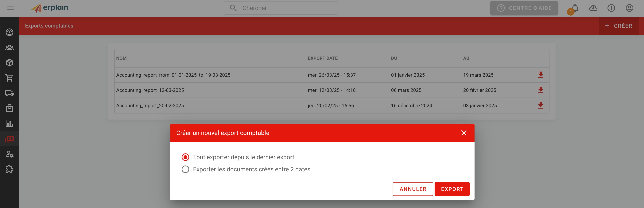Download Accounting_report_12-03-2025 file
This screenshot has height=208, width=644.
541,90
